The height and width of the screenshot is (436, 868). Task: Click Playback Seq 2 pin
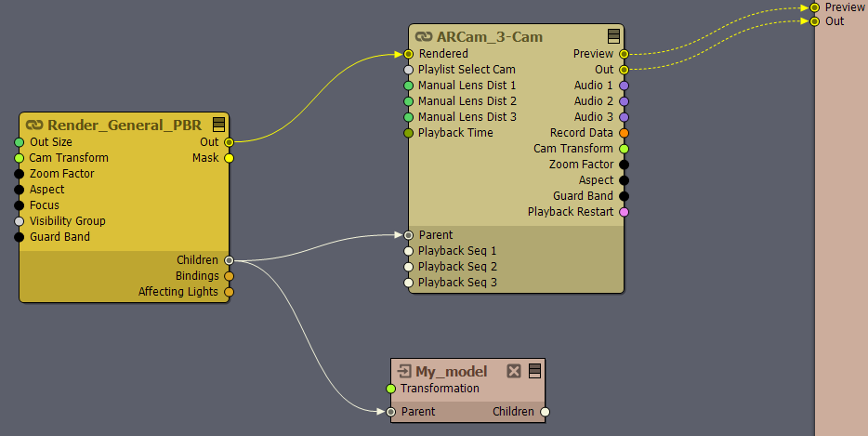tap(409, 267)
